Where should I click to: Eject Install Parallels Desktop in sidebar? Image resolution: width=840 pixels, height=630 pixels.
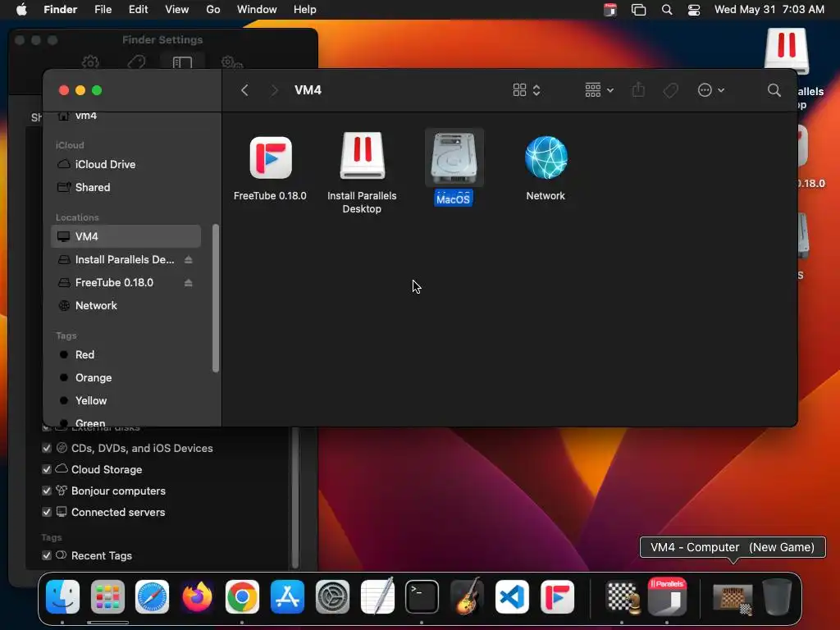click(x=188, y=260)
